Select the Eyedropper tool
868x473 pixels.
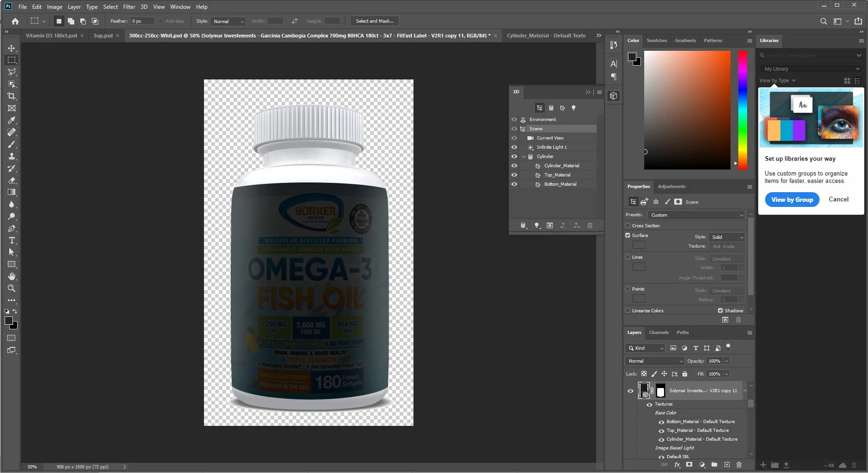pos(12,120)
